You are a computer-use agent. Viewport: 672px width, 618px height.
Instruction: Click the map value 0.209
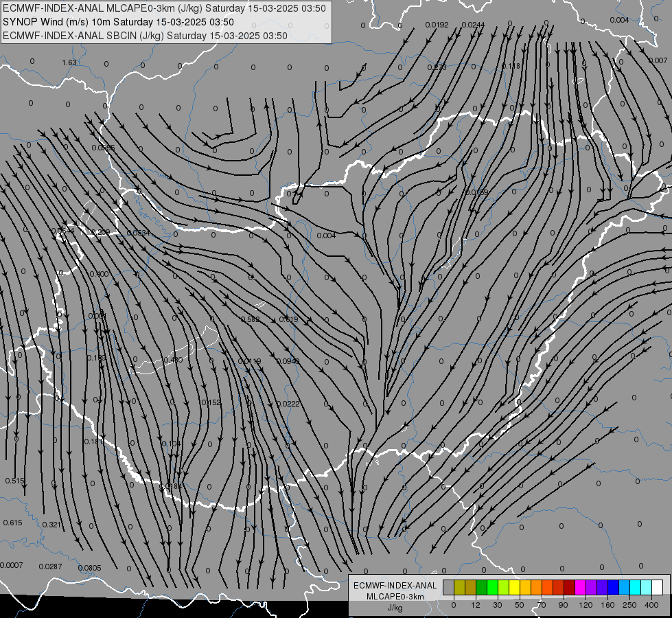point(100,233)
